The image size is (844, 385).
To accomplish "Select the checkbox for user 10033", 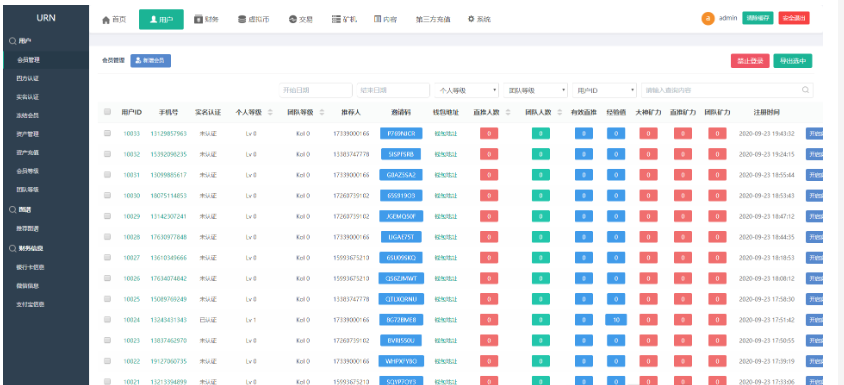I will point(107,133).
